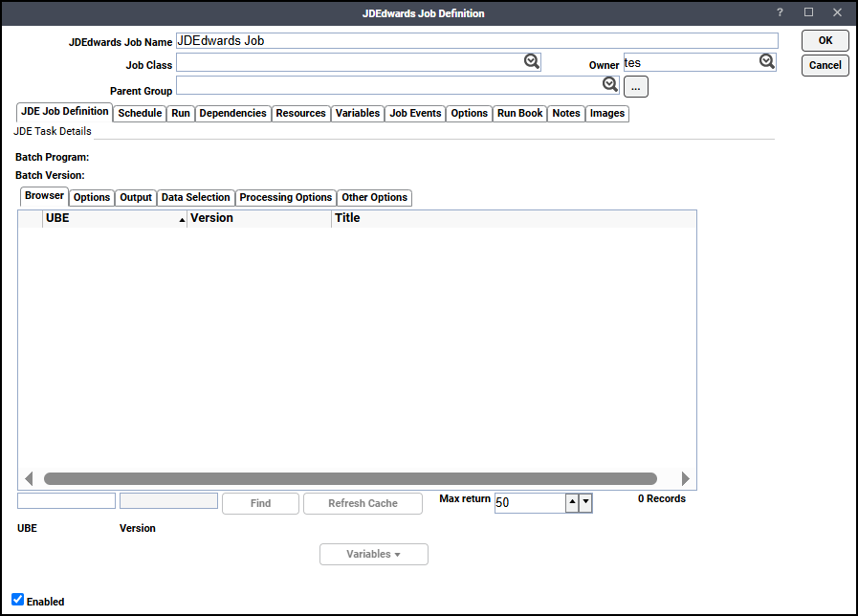Click the Max return value field
This screenshot has height=616, width=858.
pyautogui.click(x=530, y=503)
